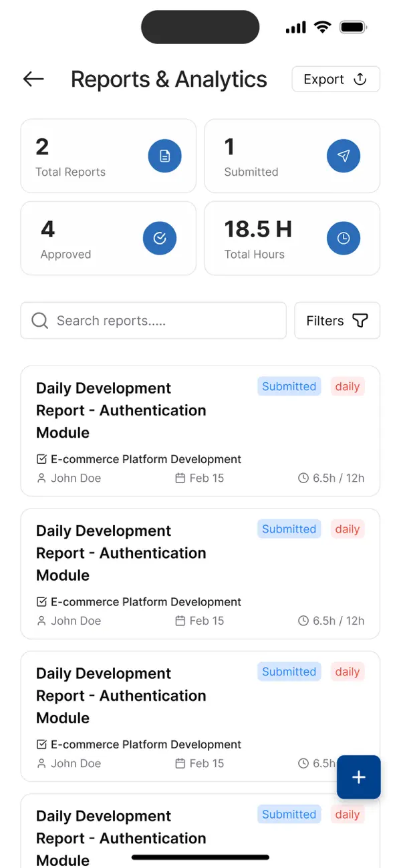
Task: Select the 18.5 H total hours value
Action: 258,229
